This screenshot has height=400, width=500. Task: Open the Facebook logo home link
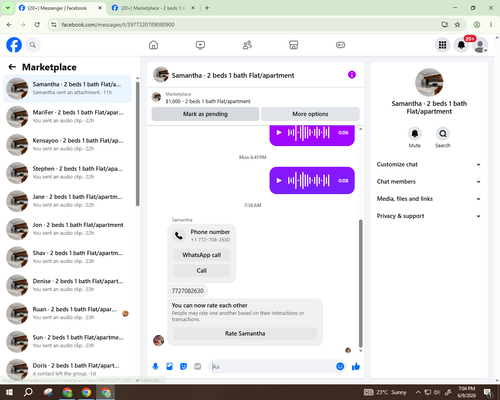(x=14, y=45)
